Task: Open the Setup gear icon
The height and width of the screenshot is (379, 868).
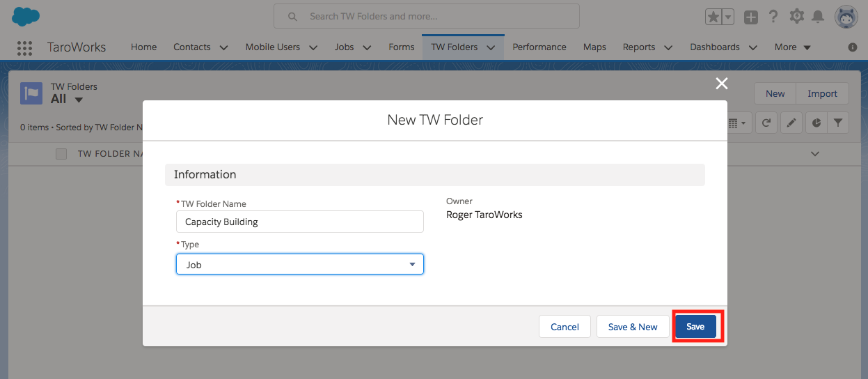Action: tap(797, 17)
